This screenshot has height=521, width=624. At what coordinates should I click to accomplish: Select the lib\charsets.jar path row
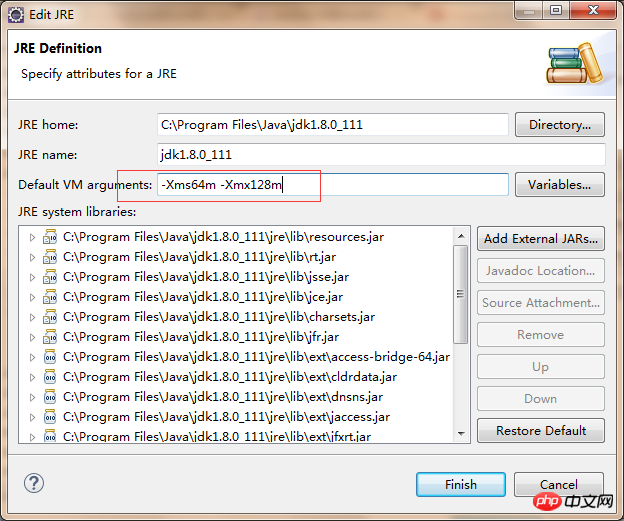[x=219, y=317]
